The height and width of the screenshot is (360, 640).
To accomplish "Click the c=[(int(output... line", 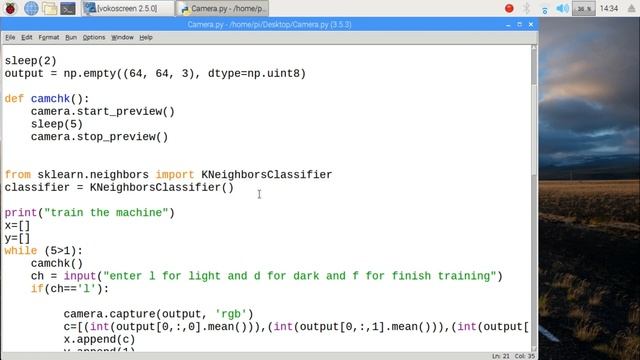I will (x=296, y=327).
